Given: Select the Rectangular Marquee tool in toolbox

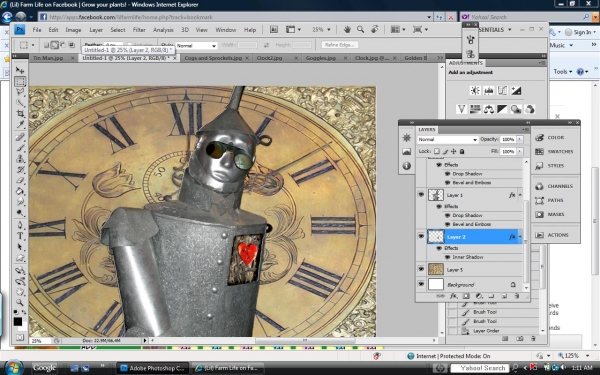Looking at the screenshot, I should point(20,81).
